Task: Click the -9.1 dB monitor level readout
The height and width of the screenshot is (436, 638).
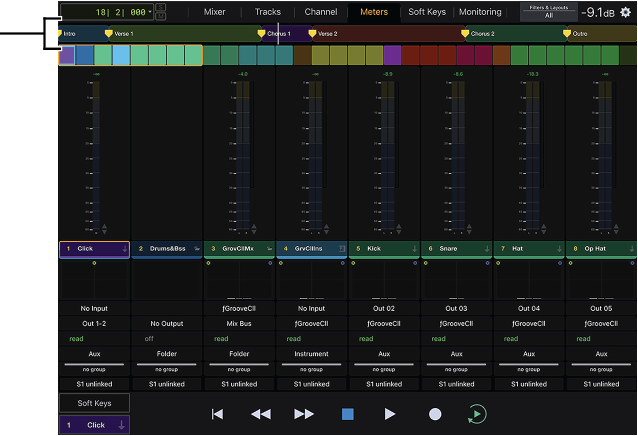Action: pyautogui.click(x=597, y=12)
